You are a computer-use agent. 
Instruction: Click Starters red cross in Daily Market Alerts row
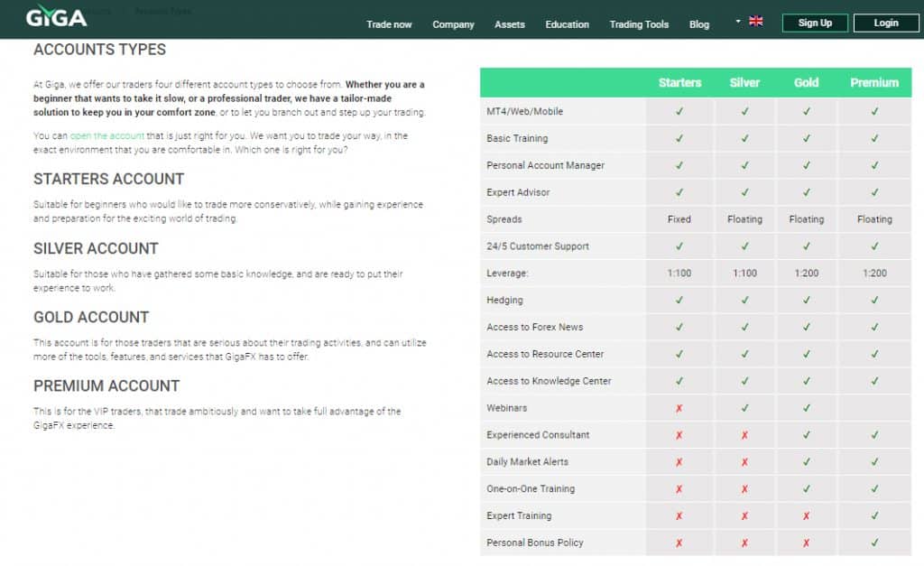tap(679, 462)
